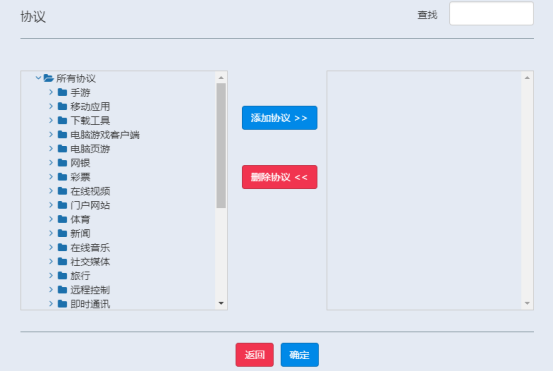
Task: Click the 所有协议 open folder icon
Action: 48,78
